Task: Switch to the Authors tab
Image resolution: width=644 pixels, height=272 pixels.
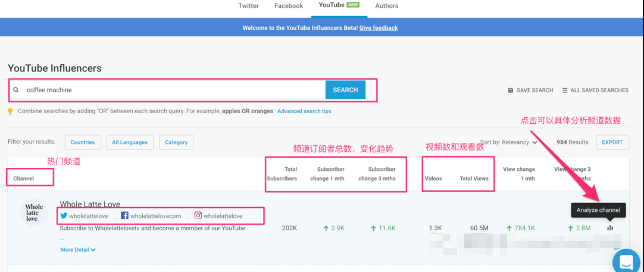Action: [387, 6]
